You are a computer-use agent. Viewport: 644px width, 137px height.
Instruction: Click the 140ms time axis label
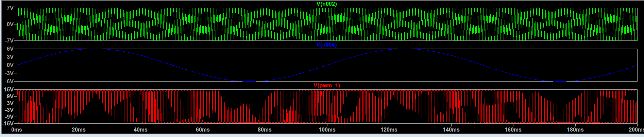click(451, 130)
